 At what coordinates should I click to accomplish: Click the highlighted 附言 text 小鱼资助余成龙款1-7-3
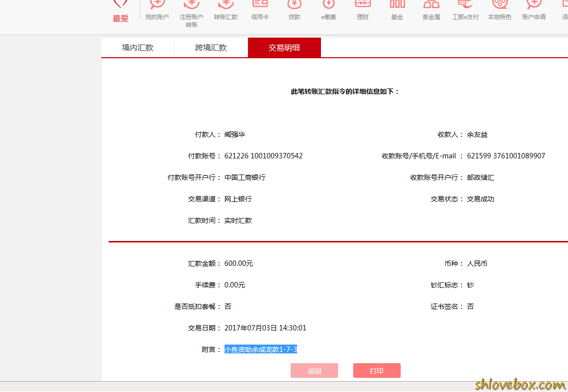click(260, 349)
